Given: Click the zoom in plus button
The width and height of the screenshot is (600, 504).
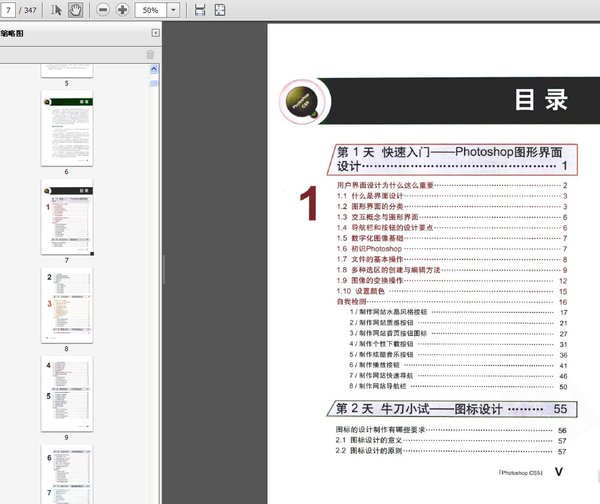Looking at the screenshot, I should coord(122,10).
